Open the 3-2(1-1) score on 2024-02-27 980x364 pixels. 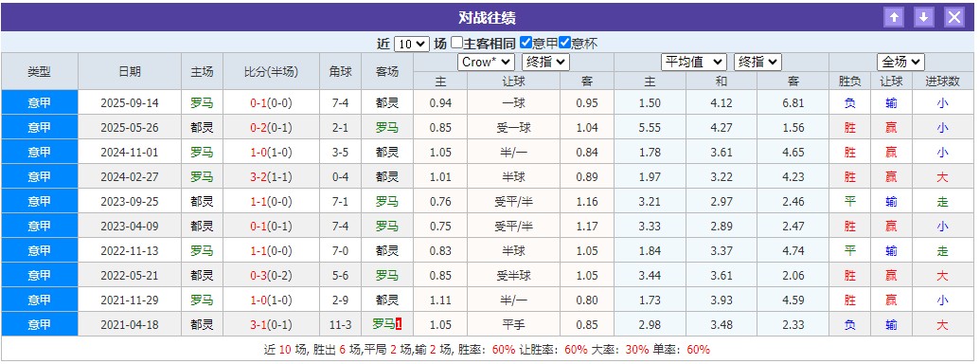click(271, 177)
